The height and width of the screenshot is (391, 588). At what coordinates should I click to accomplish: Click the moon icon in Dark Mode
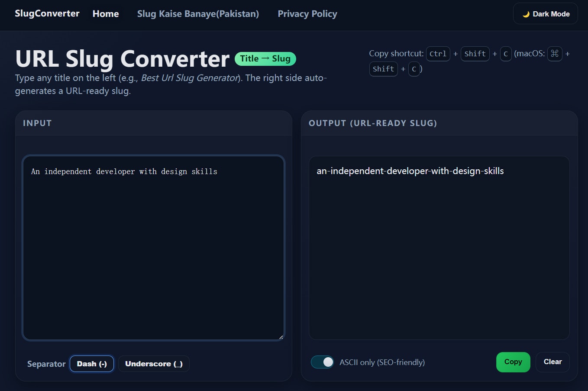tap(526, 14)
